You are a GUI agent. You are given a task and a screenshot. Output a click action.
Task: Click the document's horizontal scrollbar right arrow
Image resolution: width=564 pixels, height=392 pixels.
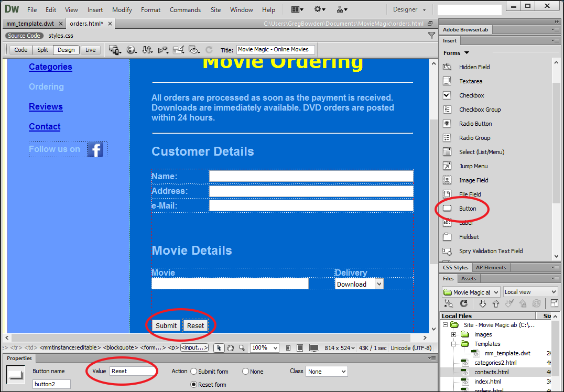tap(425, 337)
